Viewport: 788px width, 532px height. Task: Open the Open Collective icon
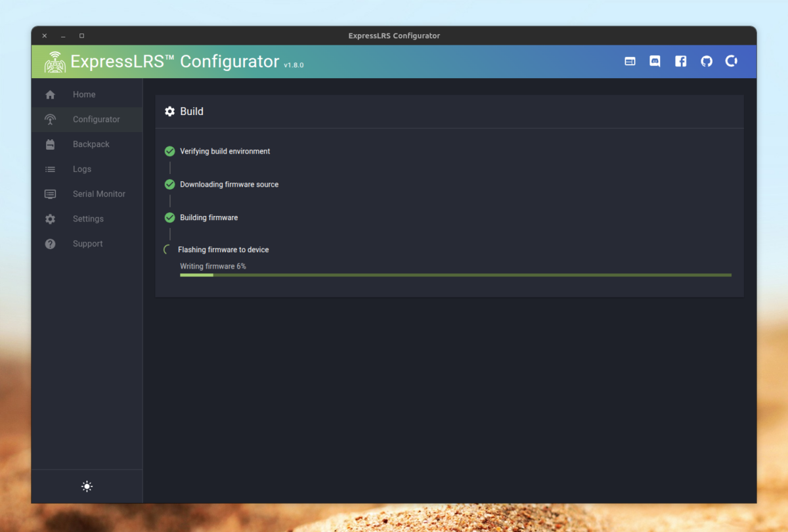[732, 61]
